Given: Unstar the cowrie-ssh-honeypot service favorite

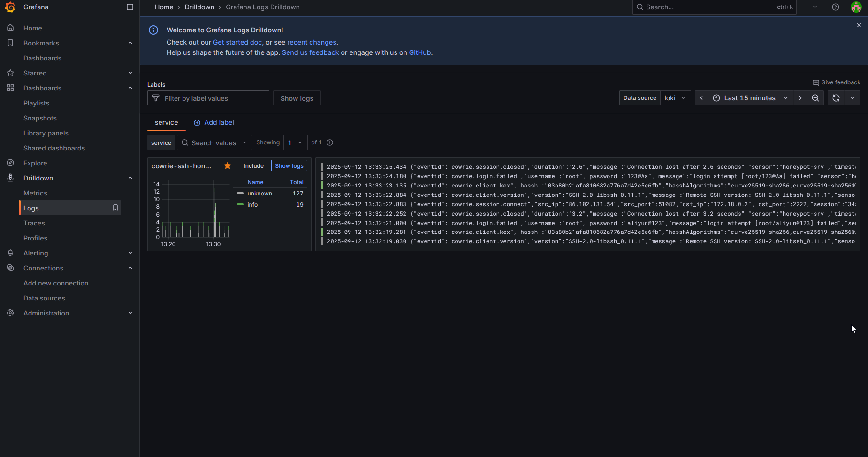Looking at the screenshot, I should coord(228,165).
